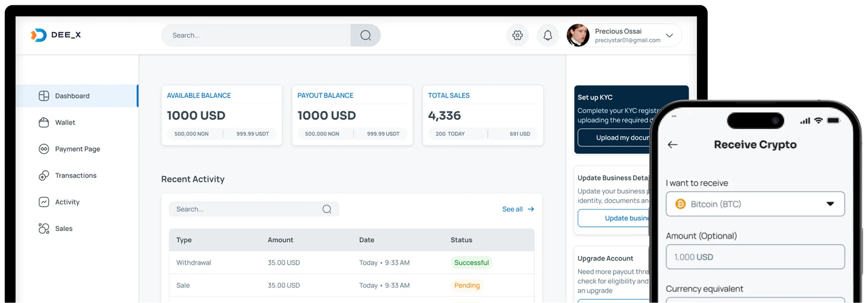Viewport: 868px width, 303px height.
Task: Click the Type column header
Action: (184, 240)
